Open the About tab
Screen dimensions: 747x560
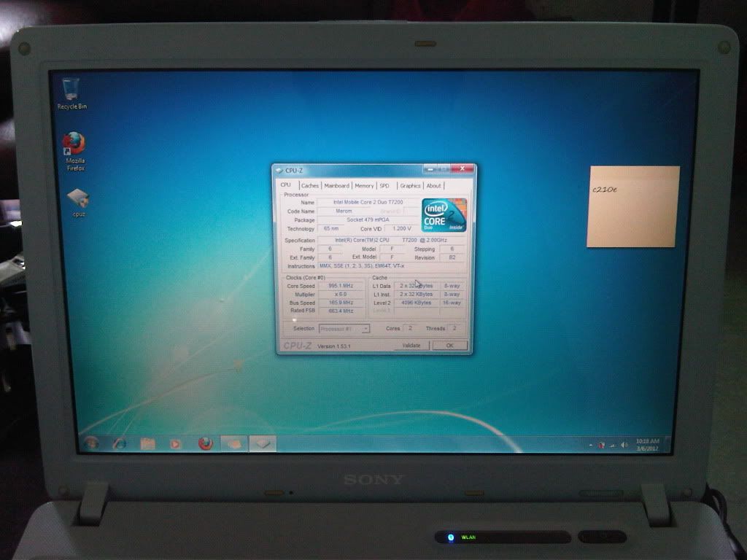(433, 186)
